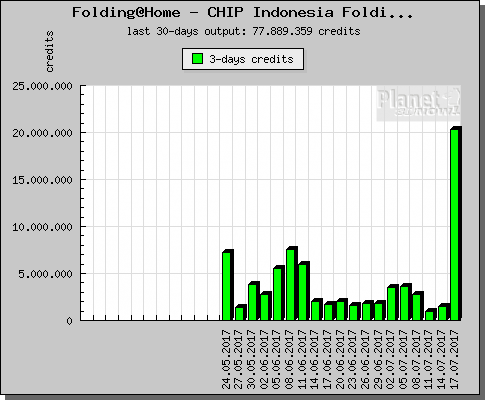Screen dimensions: 485x400
Task: Click the 05.07.2017 date label
Action: [404, 359]
